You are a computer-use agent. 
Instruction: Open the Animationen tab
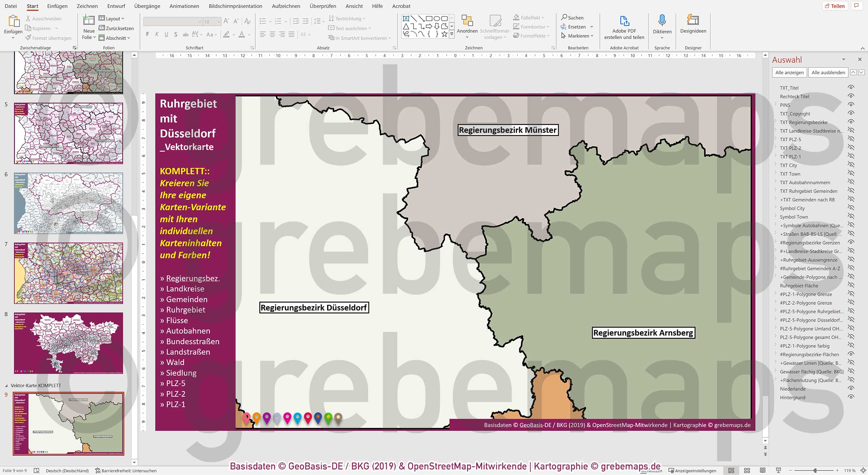[x=184, y=6]
